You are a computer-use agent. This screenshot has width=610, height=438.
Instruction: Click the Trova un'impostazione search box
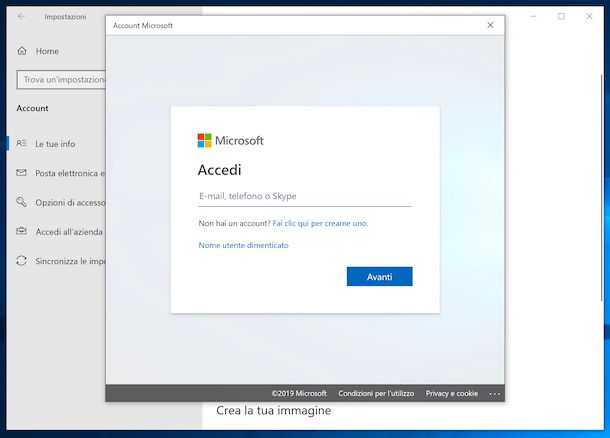click(x=61, y=80)
